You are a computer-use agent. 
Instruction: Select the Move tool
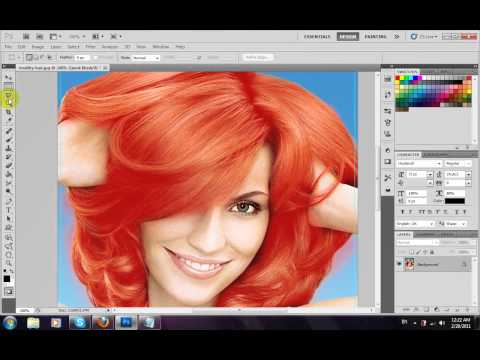[x=8, y=77]
